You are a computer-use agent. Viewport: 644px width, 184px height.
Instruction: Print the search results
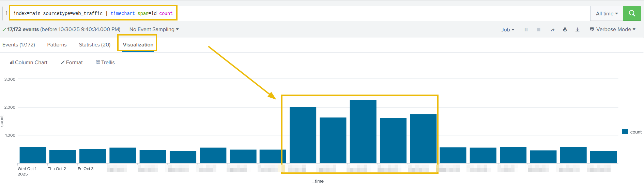[565, 30]
